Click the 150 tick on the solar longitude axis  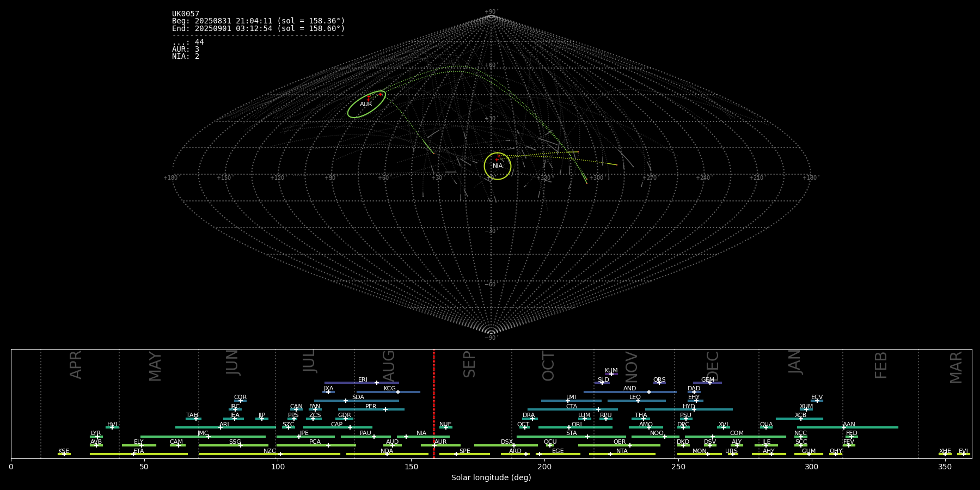(x=411, y=467)
